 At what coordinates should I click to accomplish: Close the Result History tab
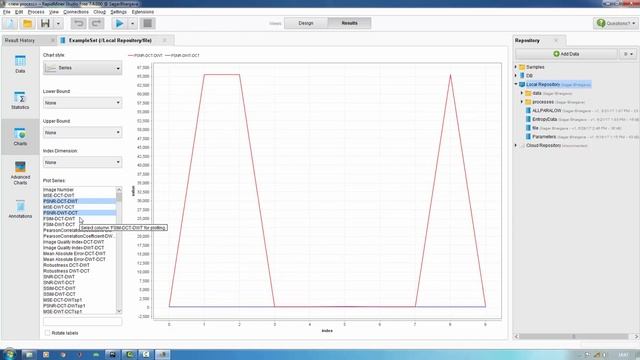[53, 40]
